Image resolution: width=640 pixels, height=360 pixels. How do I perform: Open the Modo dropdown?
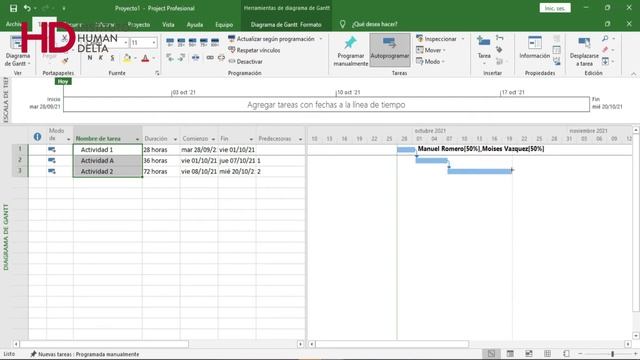(x=443, y=62)
